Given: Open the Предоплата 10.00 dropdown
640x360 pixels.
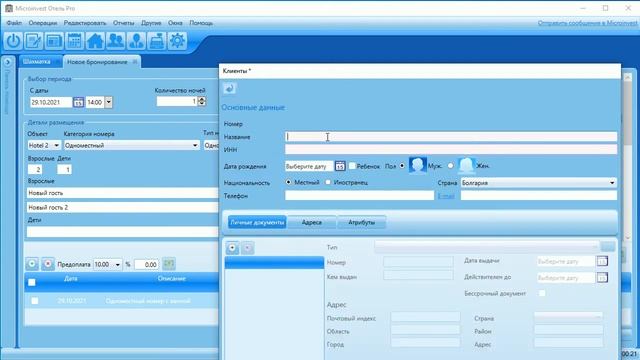Looking at the screenshot, I should 118,264.
